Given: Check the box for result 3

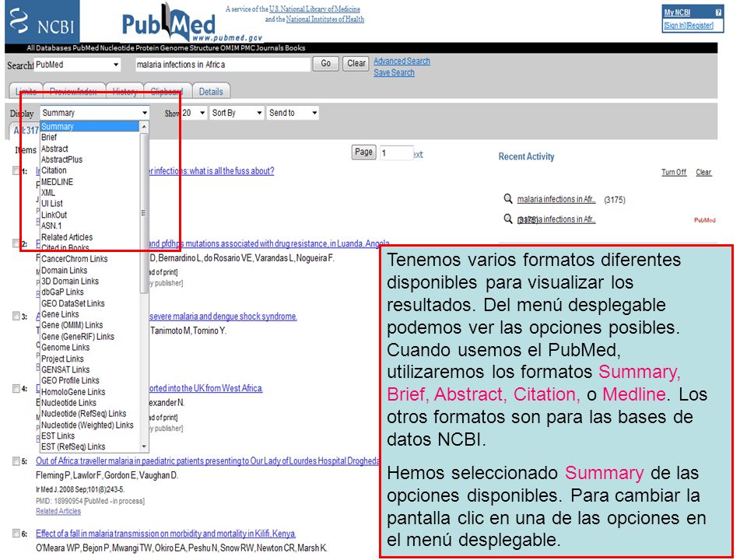Looking at the screenshot, I should pyautogui.click(x=16, y=316).
